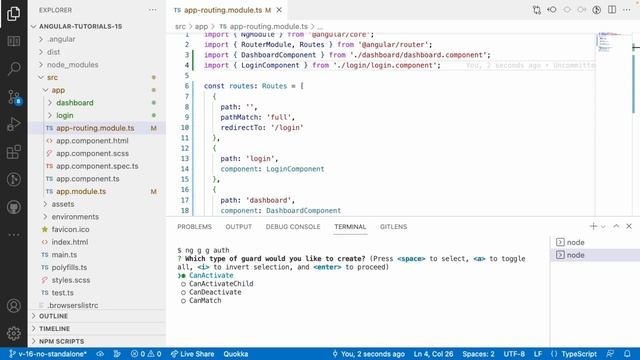This screenshot has width=640, height=360.
Task: Click the v-16-no-standalone branch in status bar
Action: [x=48, y=354]
